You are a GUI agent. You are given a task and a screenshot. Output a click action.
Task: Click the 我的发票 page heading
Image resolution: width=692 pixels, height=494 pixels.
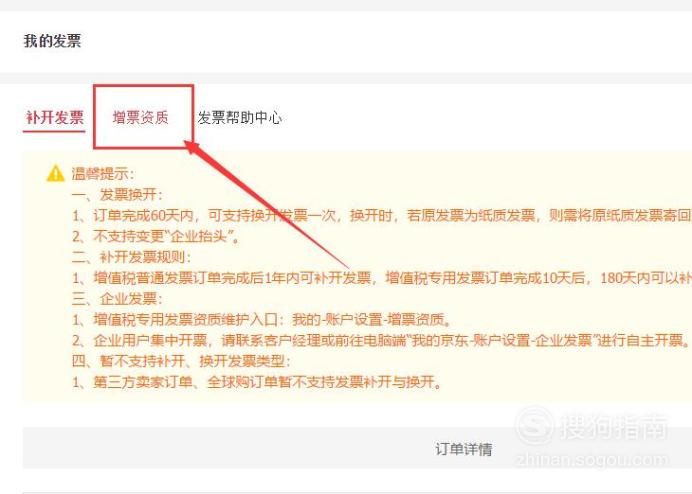click(52, 41)
